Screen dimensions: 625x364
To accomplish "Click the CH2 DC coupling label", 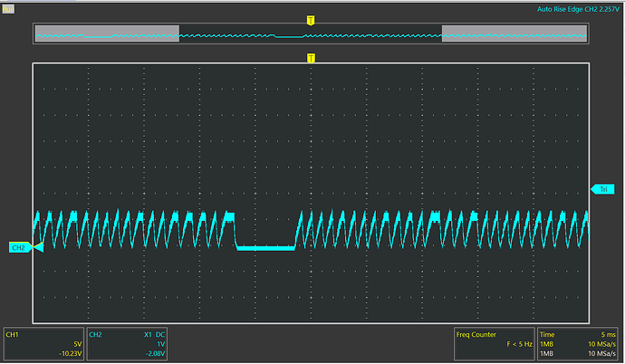I will point(163,334).
